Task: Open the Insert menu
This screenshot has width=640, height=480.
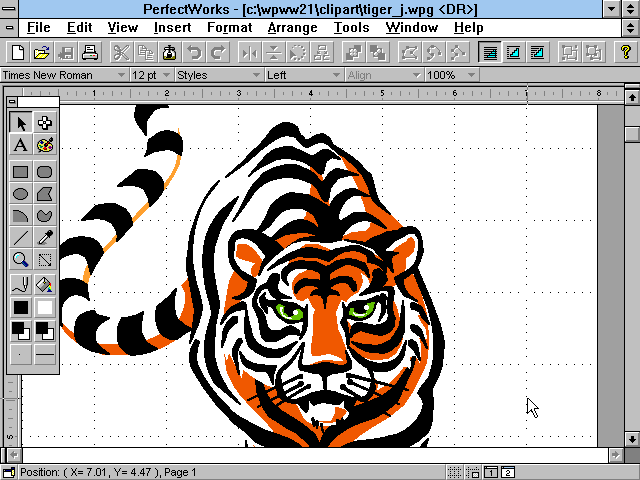Action: (x=172, y=28)
